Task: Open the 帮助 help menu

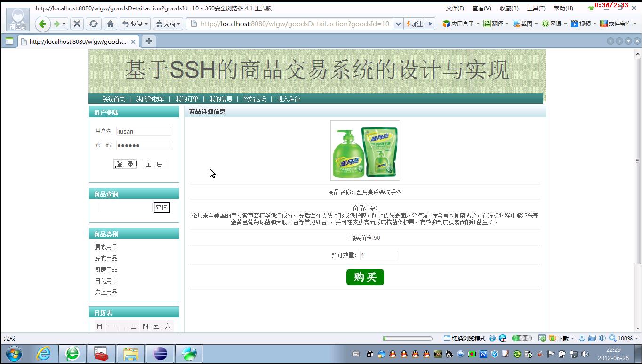Action: click(563, 8)
